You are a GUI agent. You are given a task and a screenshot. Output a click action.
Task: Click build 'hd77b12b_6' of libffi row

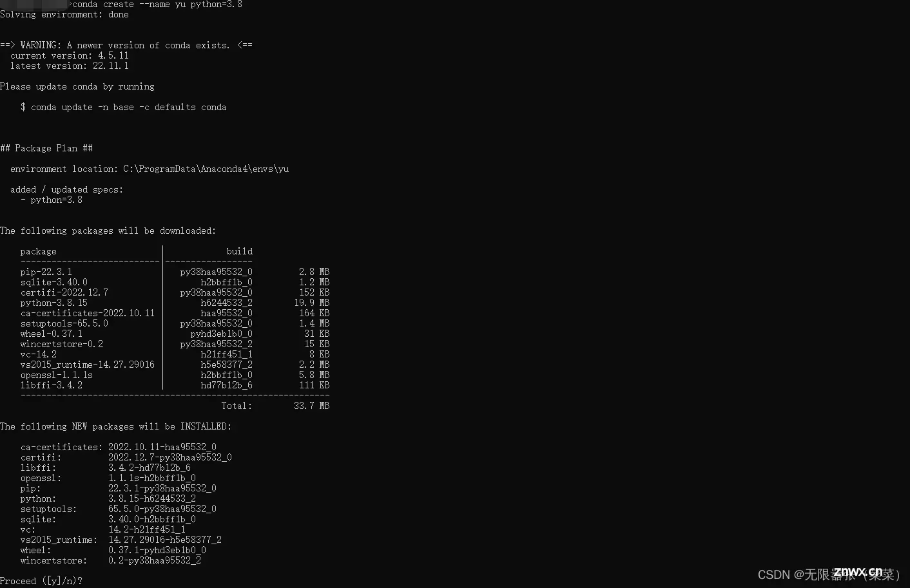pos(227,385)
